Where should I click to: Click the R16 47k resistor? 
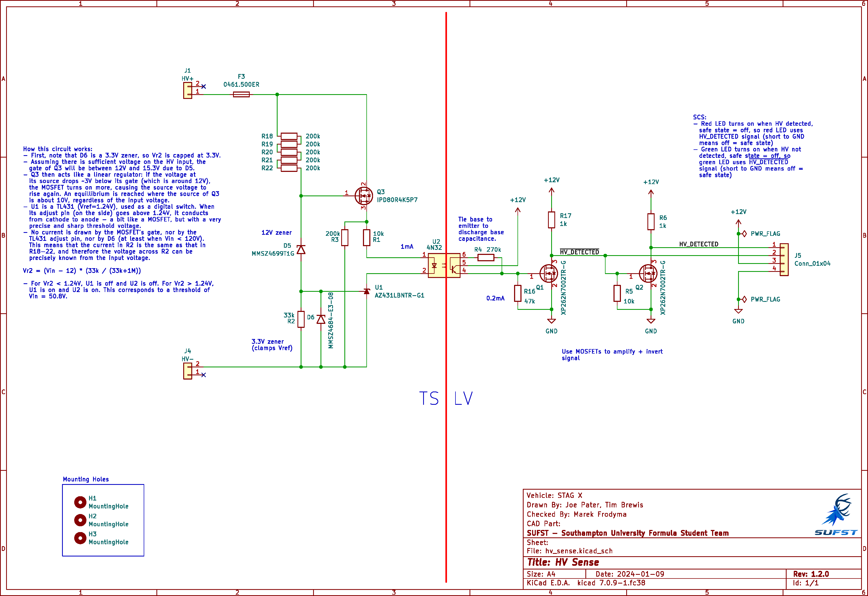pos(518,293)
